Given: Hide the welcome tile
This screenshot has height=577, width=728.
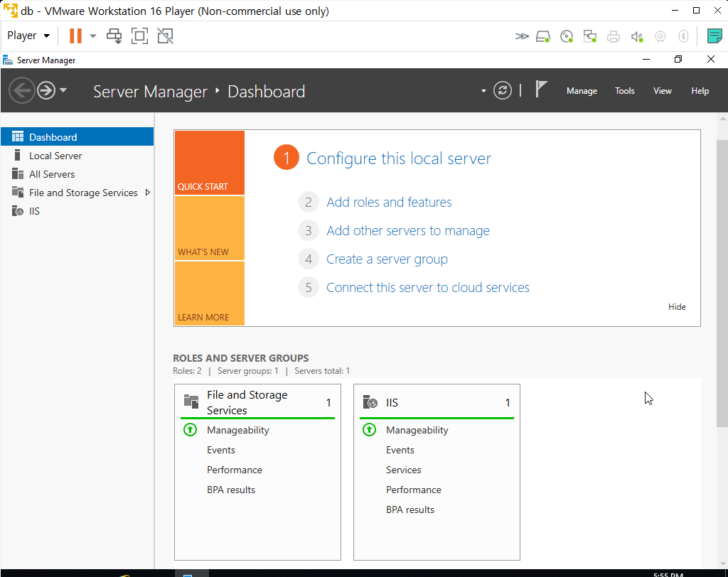Looking at the screenshot, I should (677, 307).
